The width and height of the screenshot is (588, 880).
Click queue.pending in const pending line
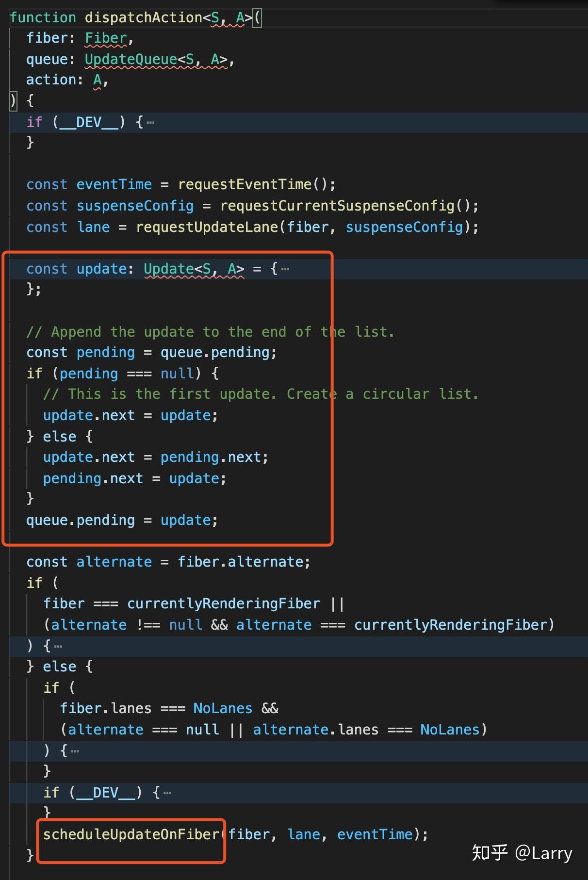[215, 353]
